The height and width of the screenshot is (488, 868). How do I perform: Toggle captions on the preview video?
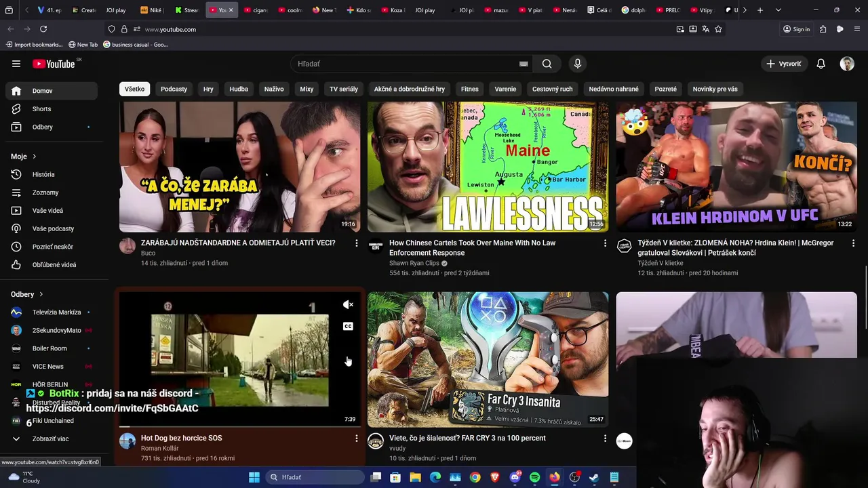(348, 327)
